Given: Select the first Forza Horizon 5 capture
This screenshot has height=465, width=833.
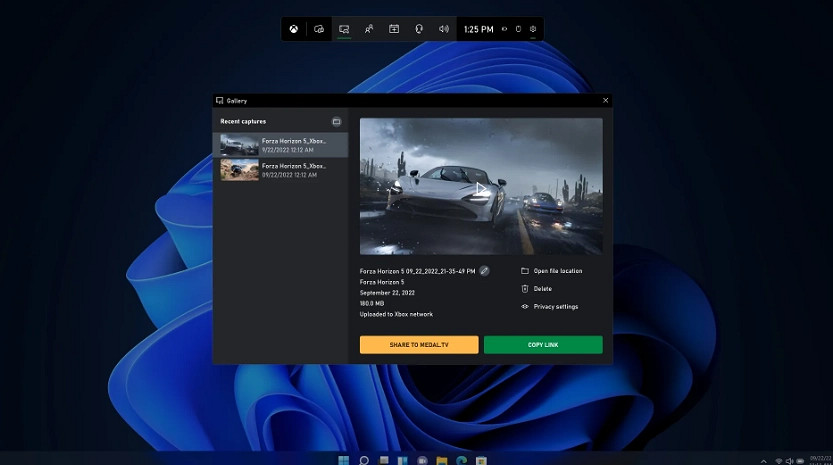Looking at the screenshot, I should point(280,145).
